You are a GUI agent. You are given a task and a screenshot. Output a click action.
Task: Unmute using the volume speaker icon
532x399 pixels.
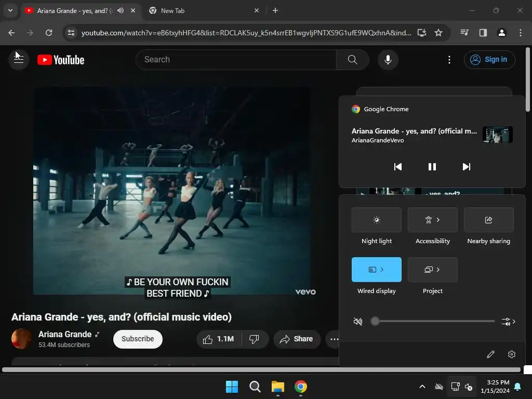pyautogui.click(x=357, y=321)
